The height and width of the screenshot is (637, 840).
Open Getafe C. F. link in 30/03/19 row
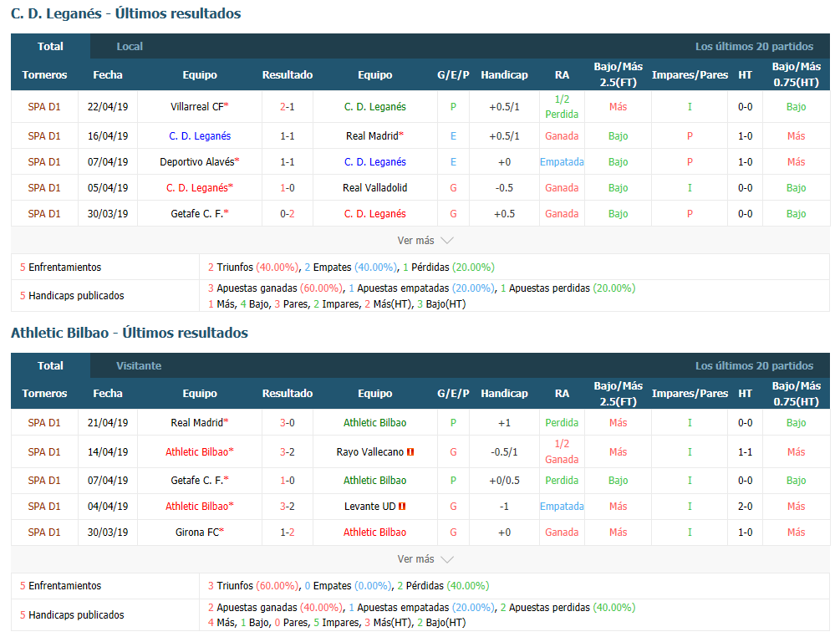coord(197,214)
